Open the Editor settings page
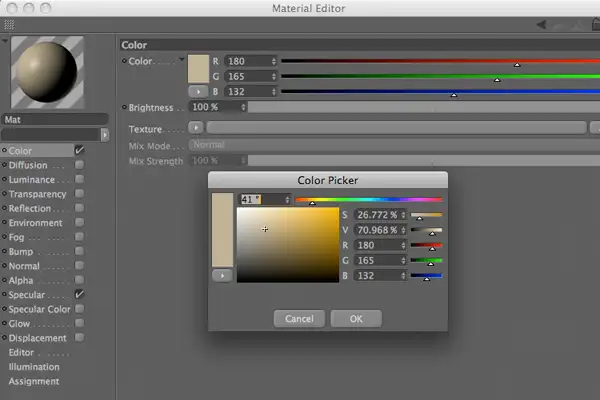 click(21, 353)
